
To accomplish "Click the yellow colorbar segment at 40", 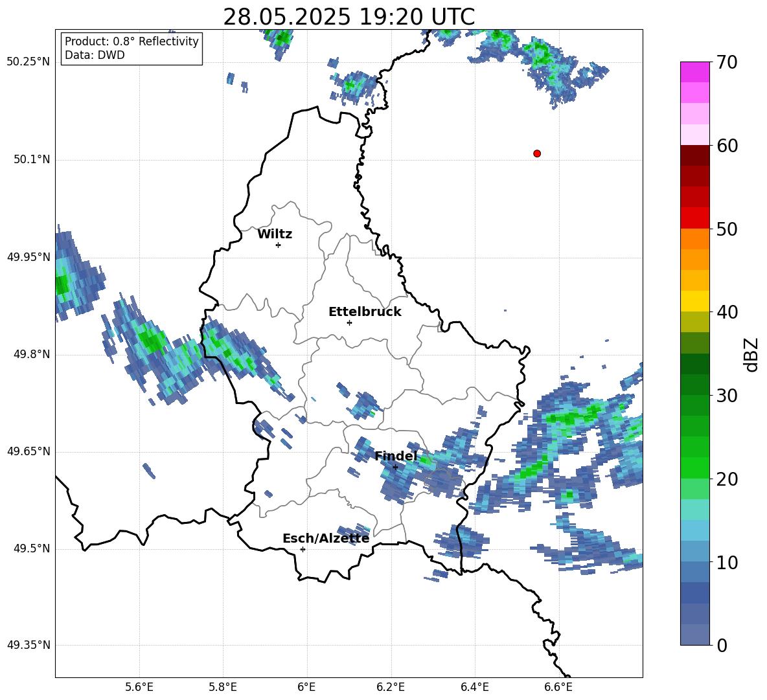I will (694, 301).
